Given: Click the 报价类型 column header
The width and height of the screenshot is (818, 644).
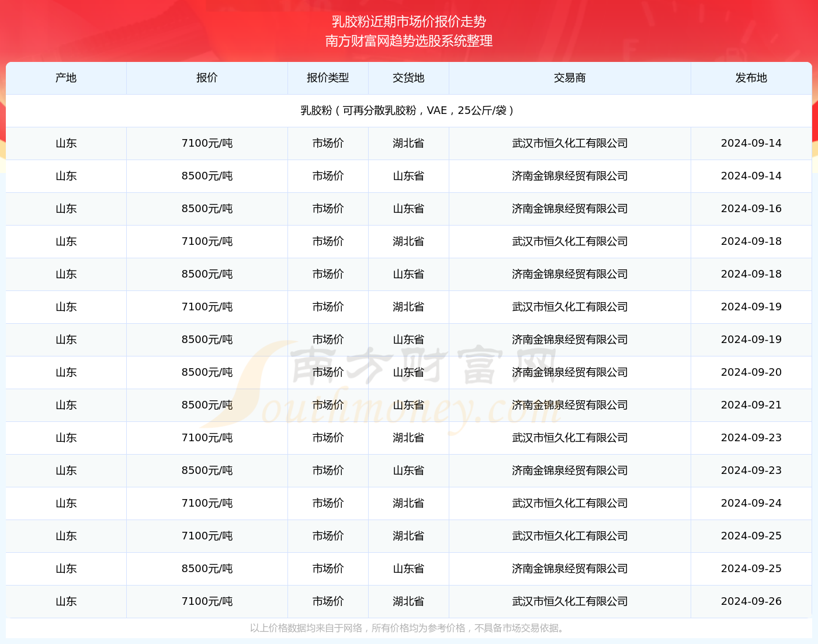Looking at the screenshot, I should pos(328,78).
